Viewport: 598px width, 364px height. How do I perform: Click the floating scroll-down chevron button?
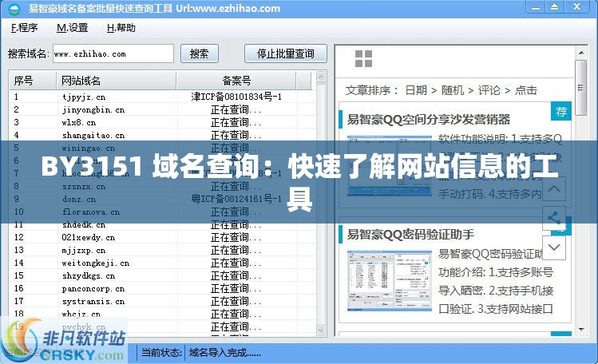tap(554, 247)
